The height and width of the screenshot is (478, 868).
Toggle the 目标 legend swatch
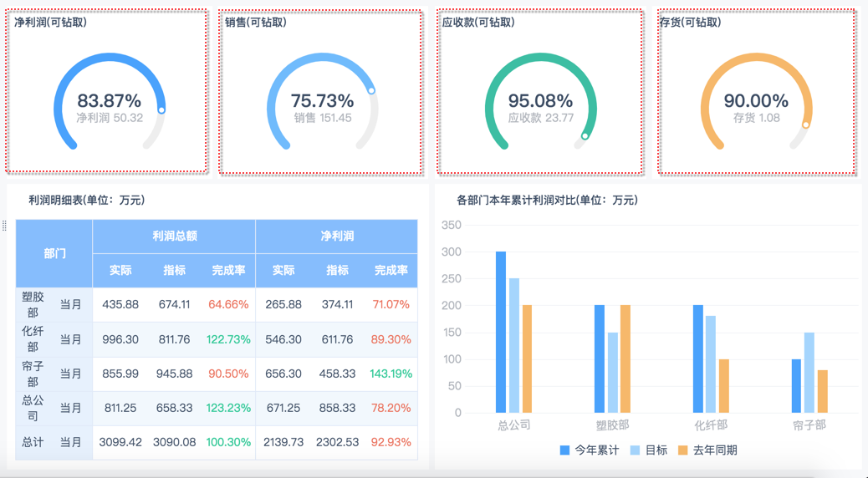(x=636, y=450)
